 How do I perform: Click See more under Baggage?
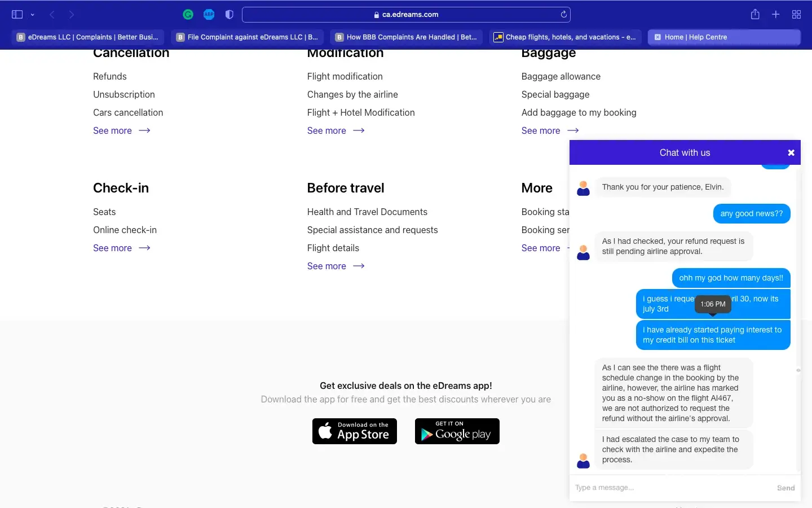pos(550,130)
